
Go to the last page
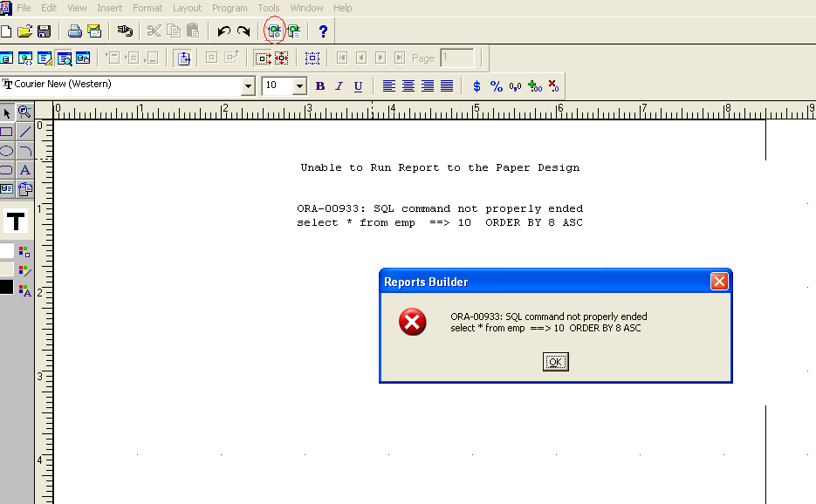[x=400, y=58]
